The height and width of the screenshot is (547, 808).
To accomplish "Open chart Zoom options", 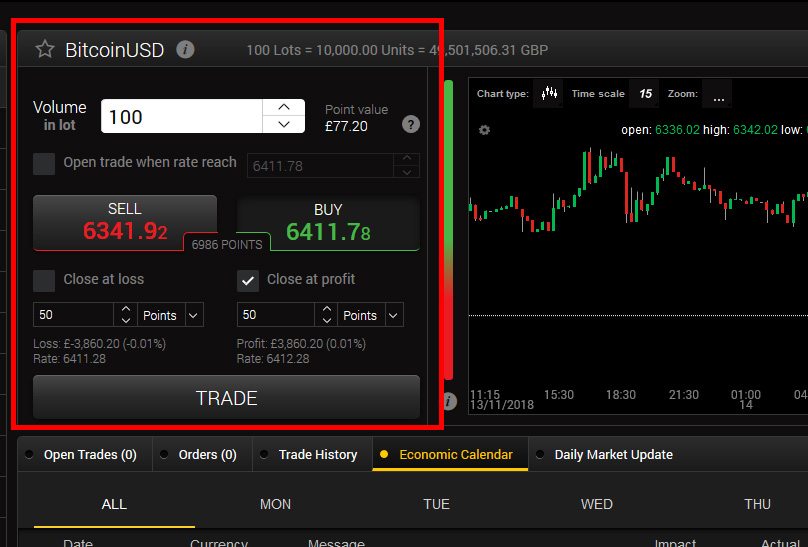I will (718, 93).
